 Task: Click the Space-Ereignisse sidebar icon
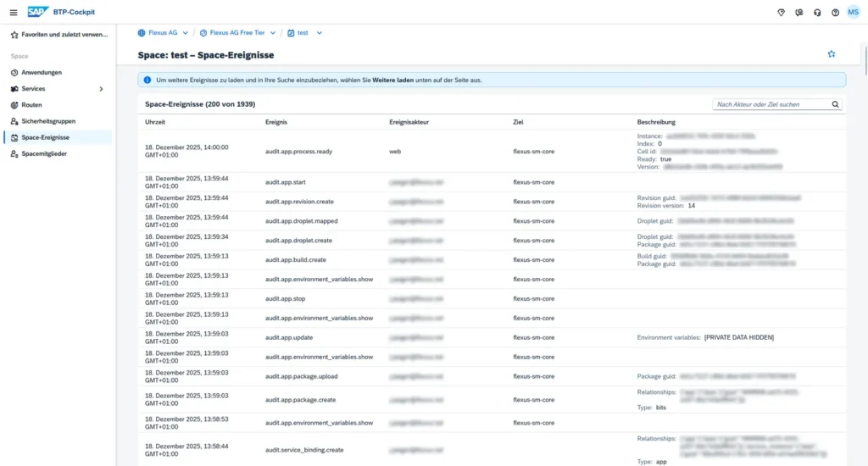pyautogui.click(x=14, y=137)
